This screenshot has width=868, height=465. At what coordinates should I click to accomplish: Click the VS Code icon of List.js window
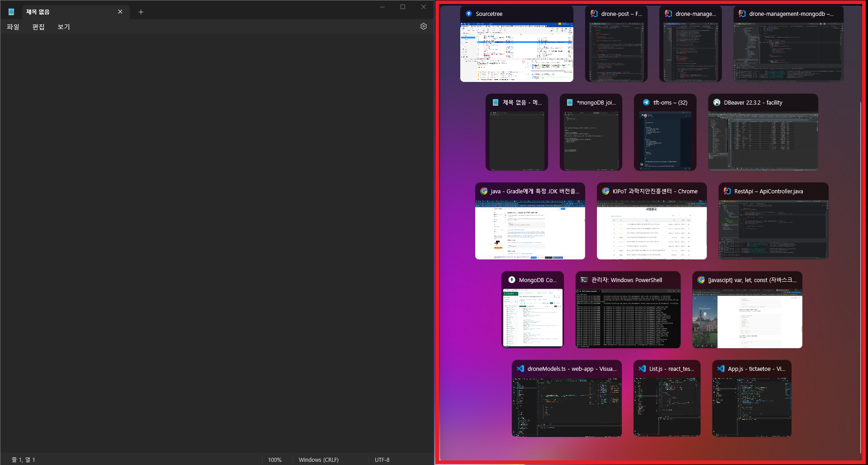pyautogui.click(x=642, y=369)
